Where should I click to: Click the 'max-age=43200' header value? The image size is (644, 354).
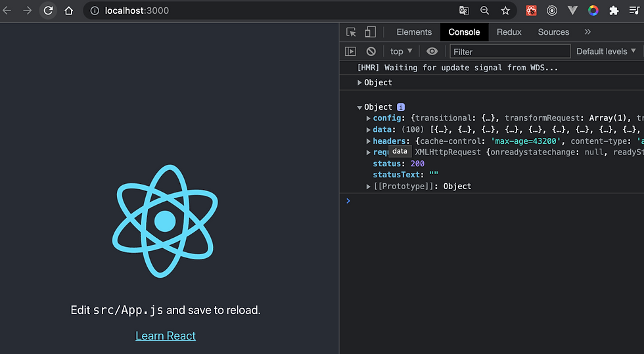pyautogui.click(x=526, y=141)
